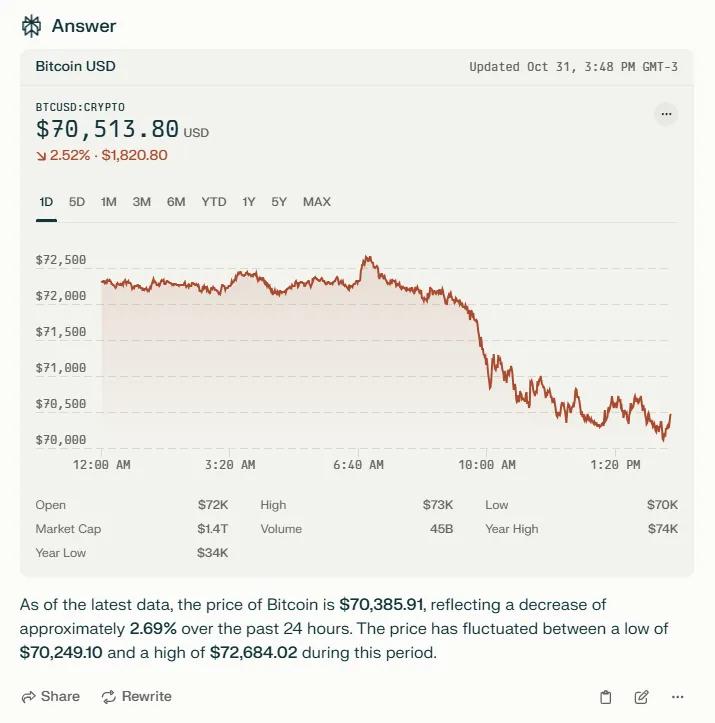715x723 pixels.
Task: Select the MAX time range
Action: tap(317, 202)
